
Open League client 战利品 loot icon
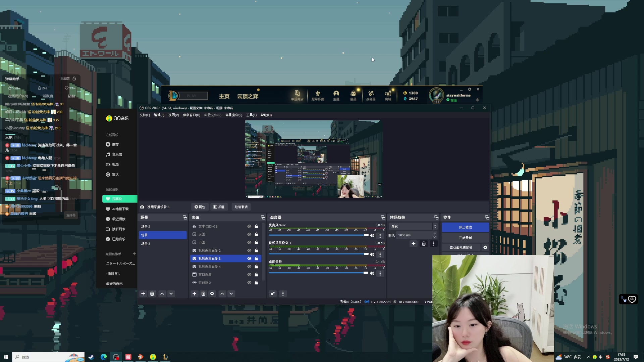pyautogui.click(x=371, y=95)
